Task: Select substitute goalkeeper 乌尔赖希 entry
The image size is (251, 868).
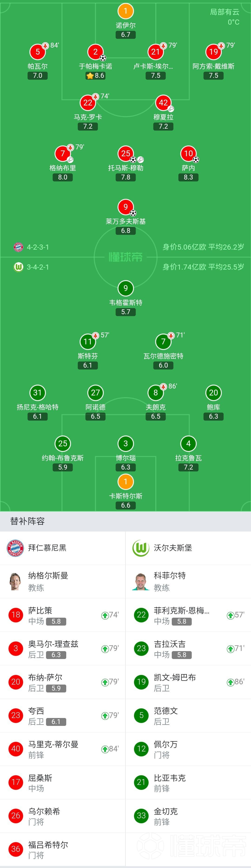Action: (x=63, y=816)
